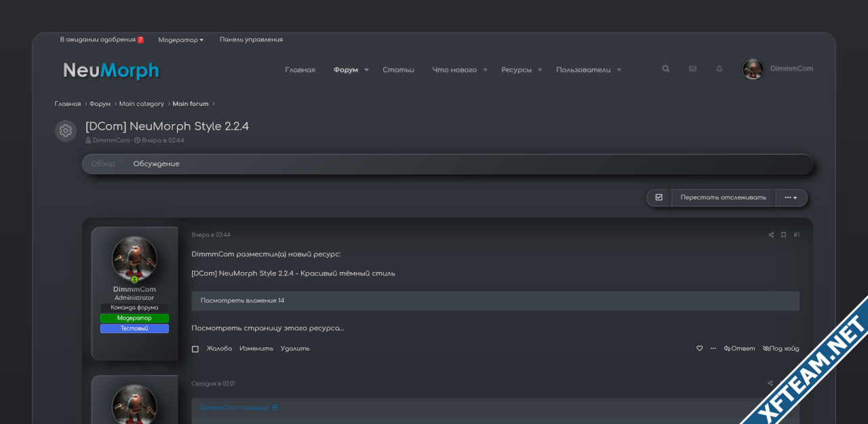Open post #1 permalink number
The width and height of the screenshot is (868, 424).
796,235
